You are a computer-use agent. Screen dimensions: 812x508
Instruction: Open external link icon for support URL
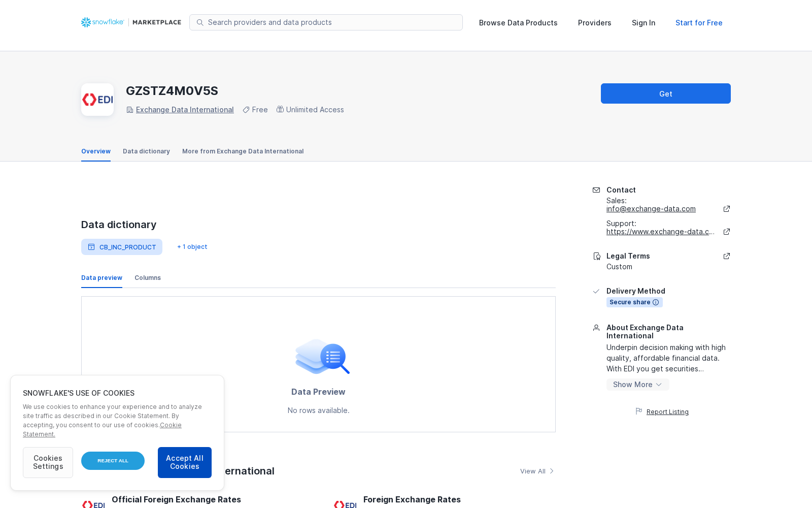(x=727, y=232)
